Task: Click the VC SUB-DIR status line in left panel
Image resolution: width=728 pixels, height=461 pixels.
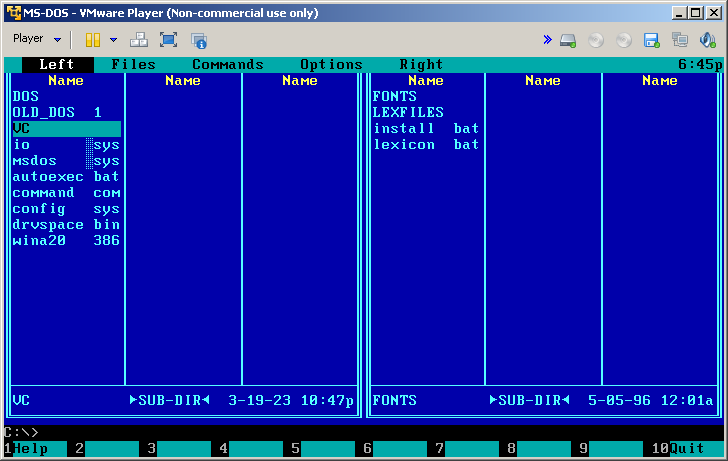Action: 183,400
